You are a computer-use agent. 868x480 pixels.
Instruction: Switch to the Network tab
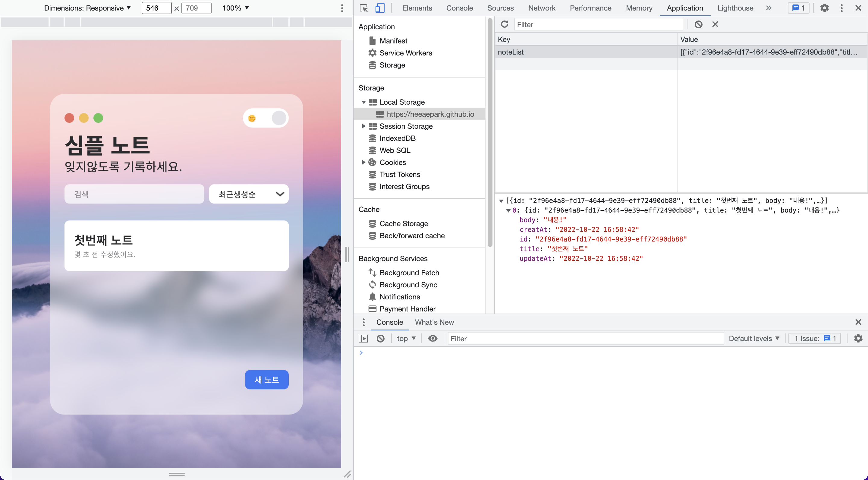point(542,8)
